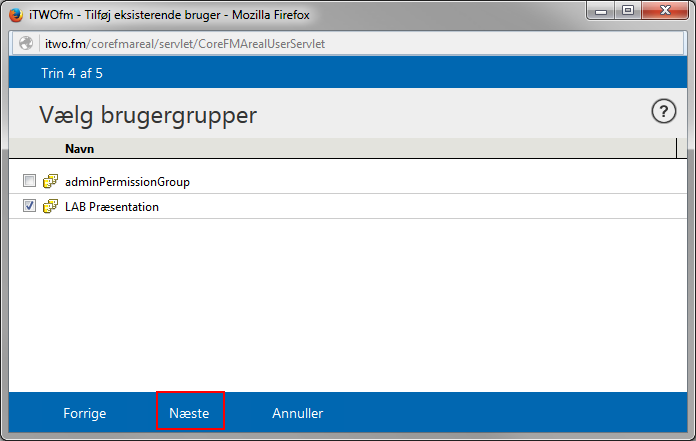Click the globe site identity icon

[24, 44]
